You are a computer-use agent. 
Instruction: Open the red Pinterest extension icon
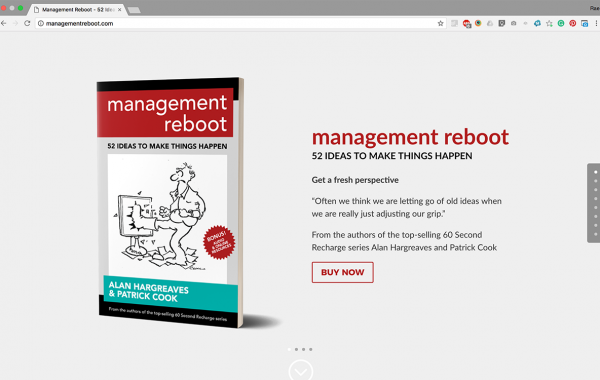(572, 23)
